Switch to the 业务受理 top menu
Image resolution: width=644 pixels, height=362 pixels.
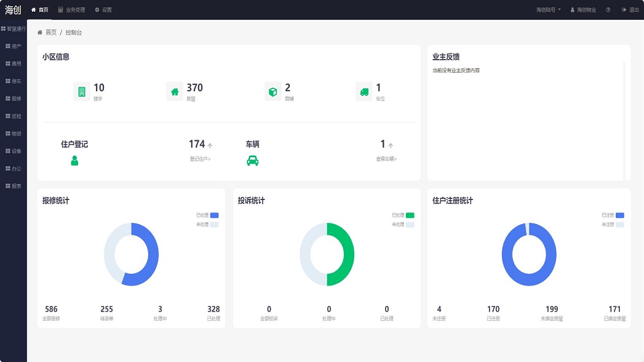coord(71,10)
